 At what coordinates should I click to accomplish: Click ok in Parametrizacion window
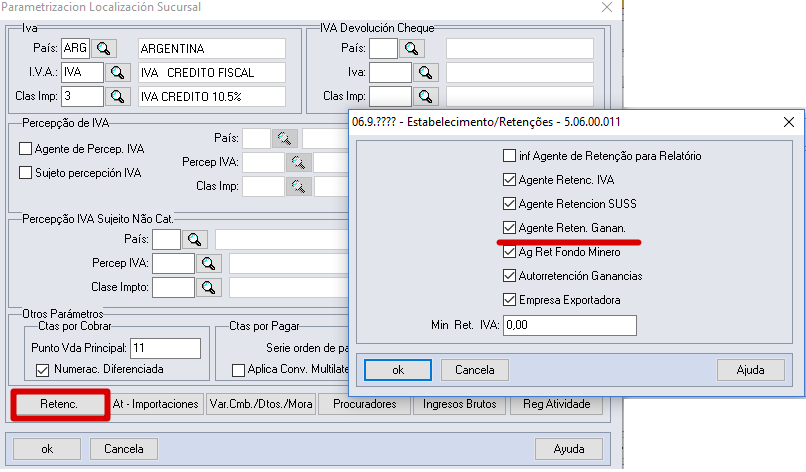[x=47, y=449]
